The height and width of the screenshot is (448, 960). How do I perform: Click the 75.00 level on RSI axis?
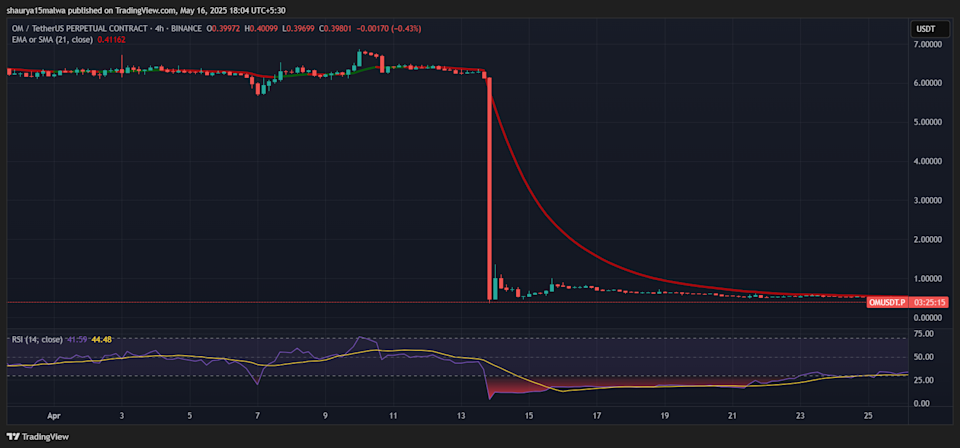[924, 334]
